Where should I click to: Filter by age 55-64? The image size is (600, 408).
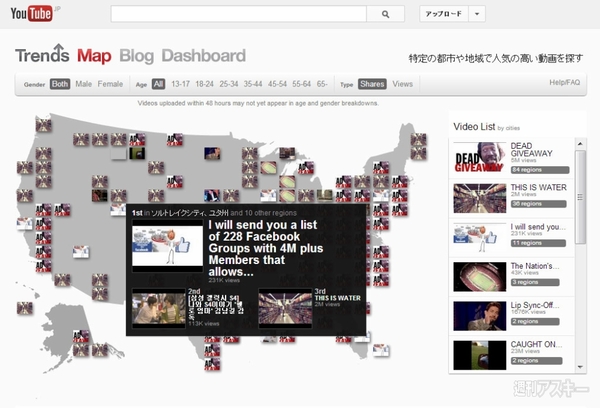pyautogui.click(x=302, y=84)
